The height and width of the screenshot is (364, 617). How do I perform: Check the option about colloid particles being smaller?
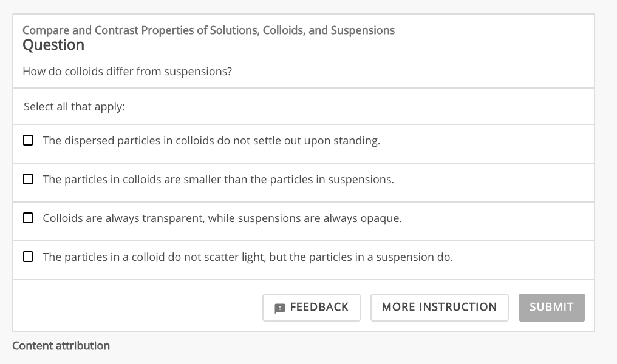click(28, 178)
